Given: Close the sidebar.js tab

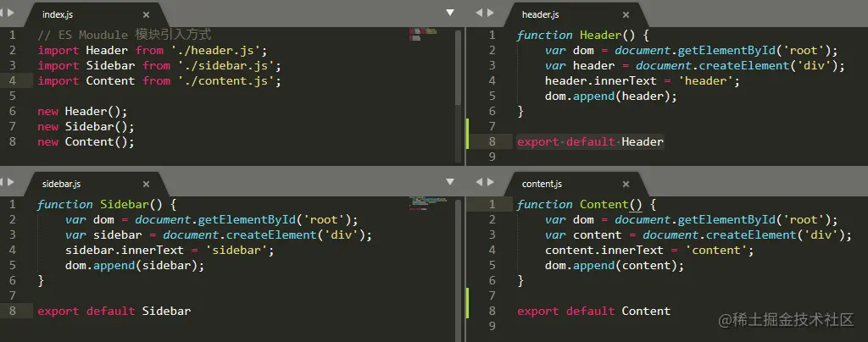Looking at the screenshot, I should tap(146, 184).
